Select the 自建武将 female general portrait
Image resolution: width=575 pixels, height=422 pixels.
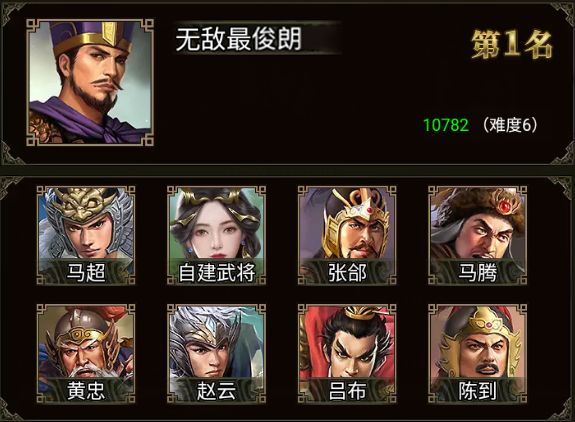(x=216, y=235)
